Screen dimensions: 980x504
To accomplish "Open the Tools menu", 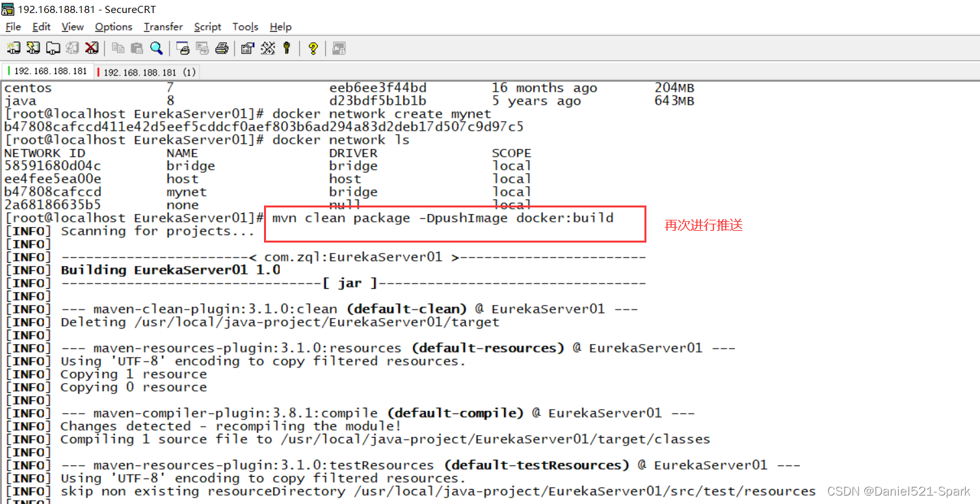I will (x=245, y=27).
